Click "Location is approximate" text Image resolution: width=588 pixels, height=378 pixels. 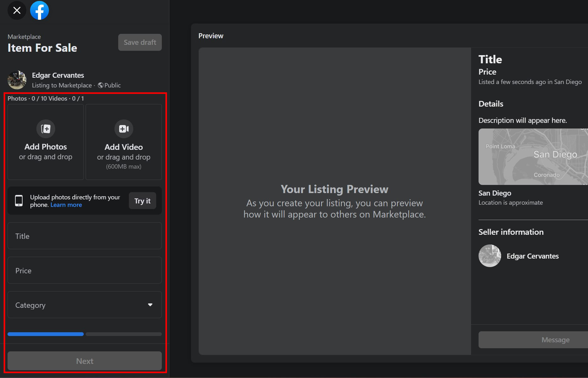[511, 202]
